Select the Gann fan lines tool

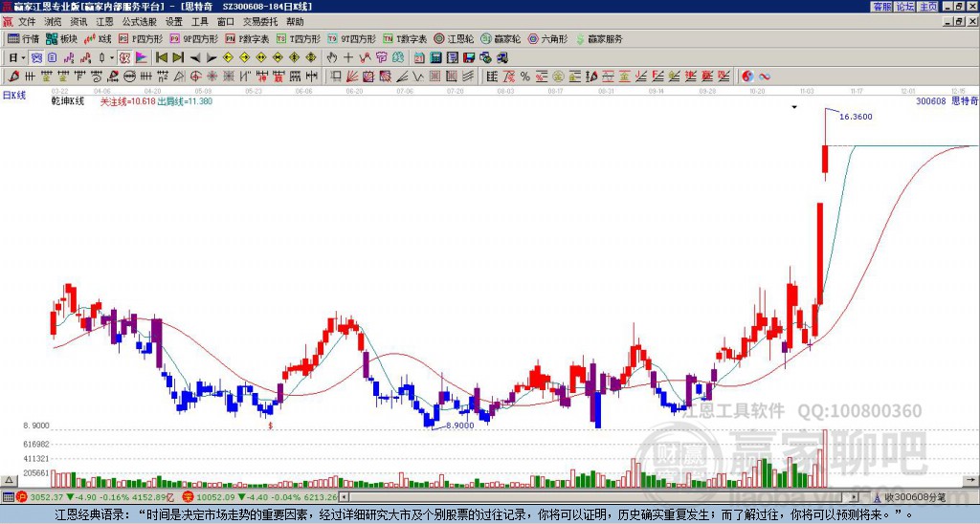coord(352,76)
